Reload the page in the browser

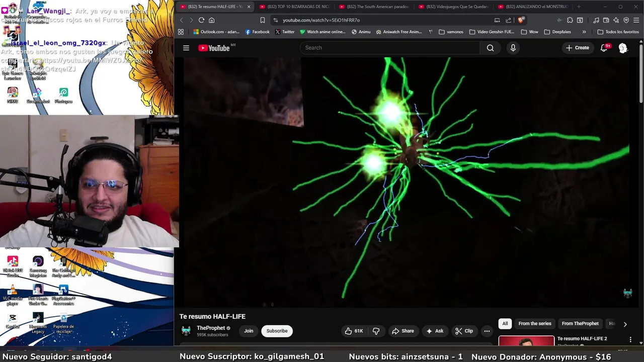[x=201, y=20]
